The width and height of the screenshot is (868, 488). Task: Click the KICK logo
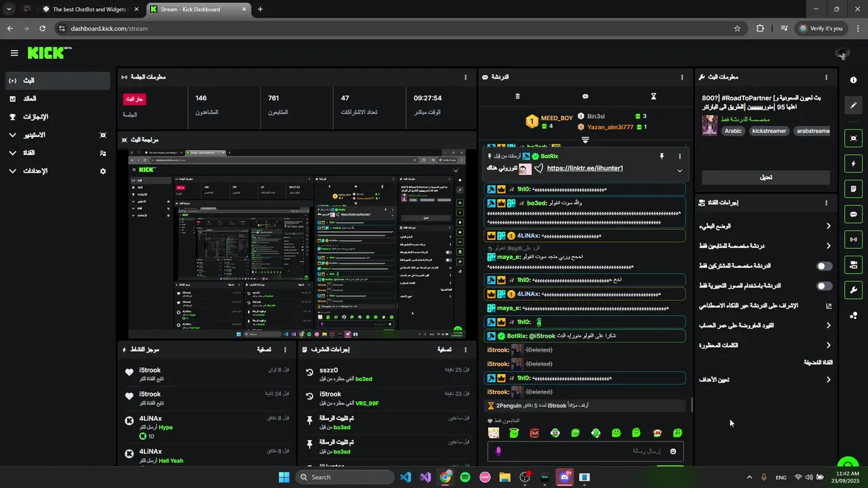click(49, 53)
